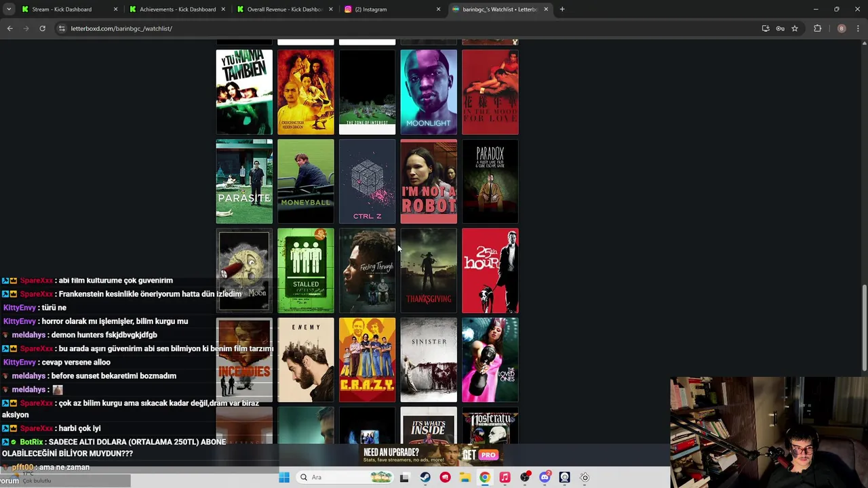This screenshot has width=868, height=488.
Task: Click BotRix username in chat
Action: [31, 442]
